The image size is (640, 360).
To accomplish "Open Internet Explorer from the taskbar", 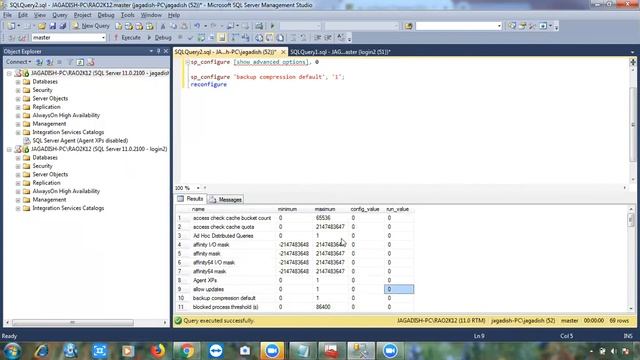I will (41, 351).
